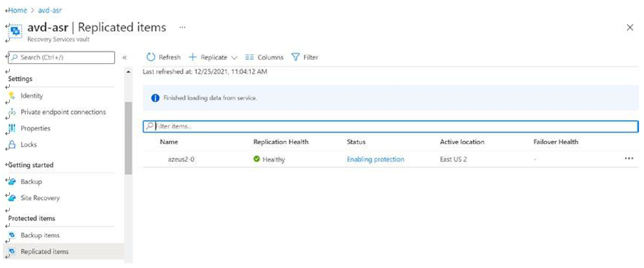Screen dimensions: 644x268
Task: Sort by Active location column header
Action: click(x=462, y=142)
